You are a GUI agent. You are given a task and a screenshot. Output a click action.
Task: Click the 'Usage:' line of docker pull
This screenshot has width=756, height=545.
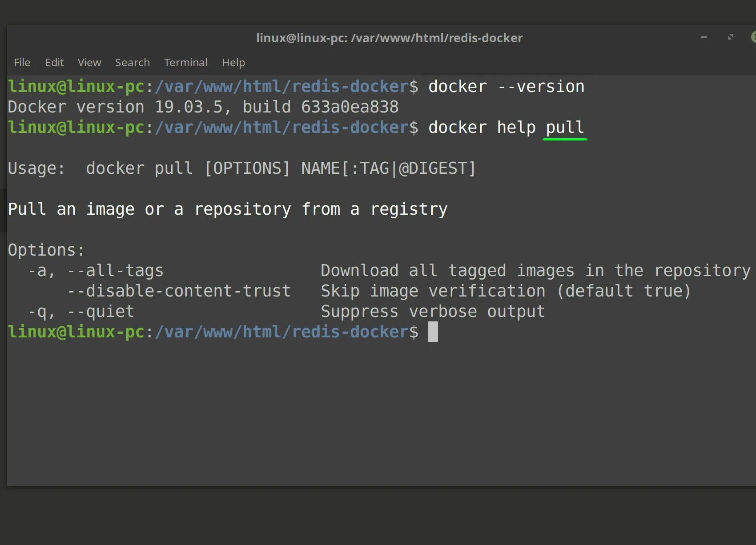(x=242, y=168)
